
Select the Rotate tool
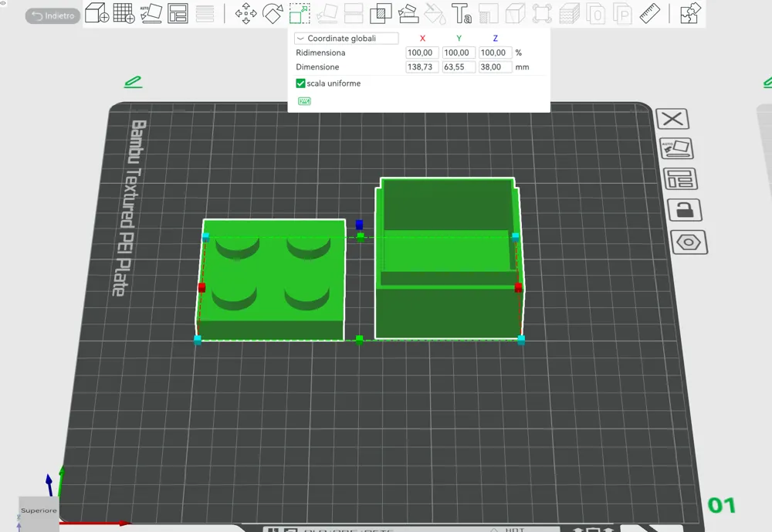coord(273,13)
